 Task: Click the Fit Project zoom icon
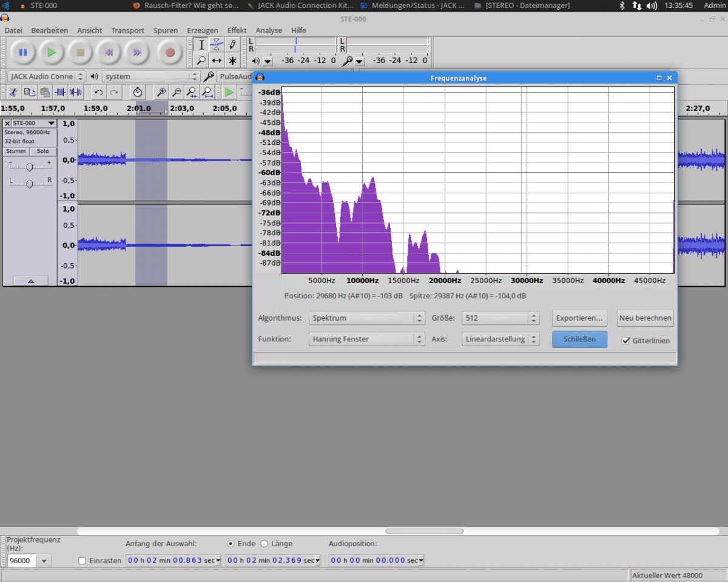click(207, 92)
